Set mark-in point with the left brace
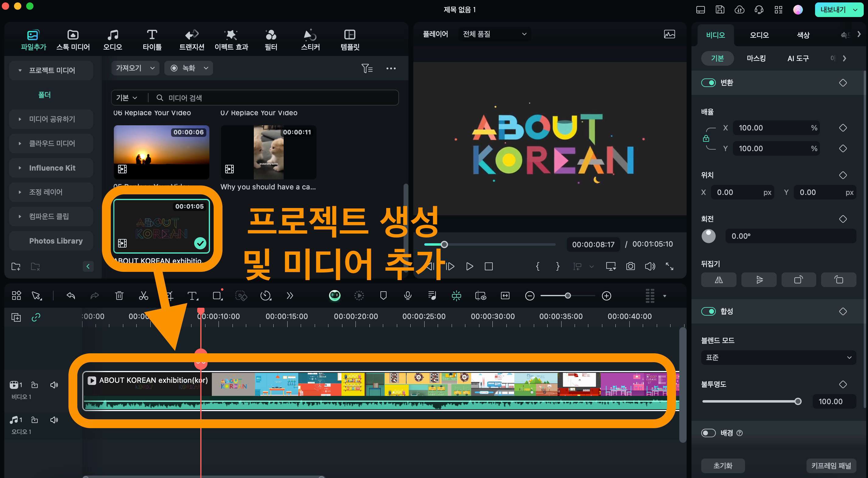 click(x=538, y=266)
